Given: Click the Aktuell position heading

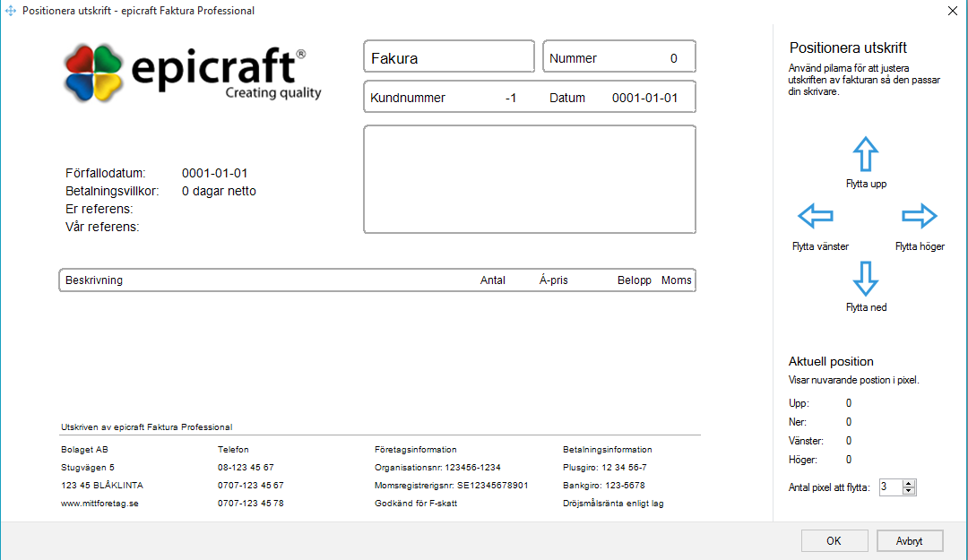Looking at the screenshot, I should coord(831,361).
